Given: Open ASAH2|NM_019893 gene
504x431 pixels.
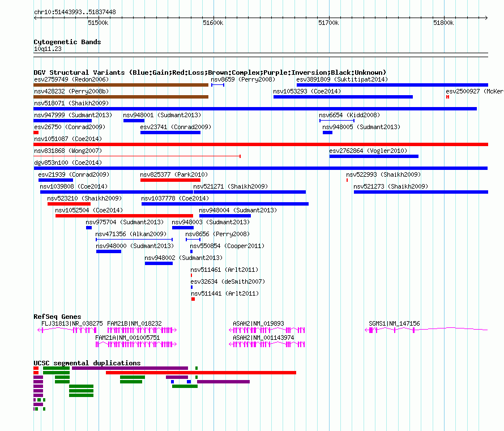Looking at the screenshot, I should tap(267, 330).
